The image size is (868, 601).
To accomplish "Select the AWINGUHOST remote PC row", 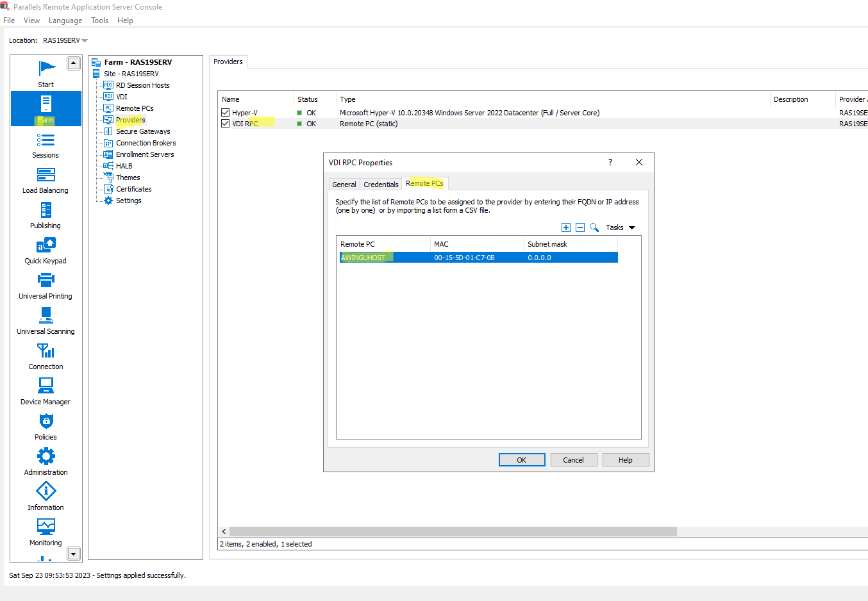I will 478,258.
